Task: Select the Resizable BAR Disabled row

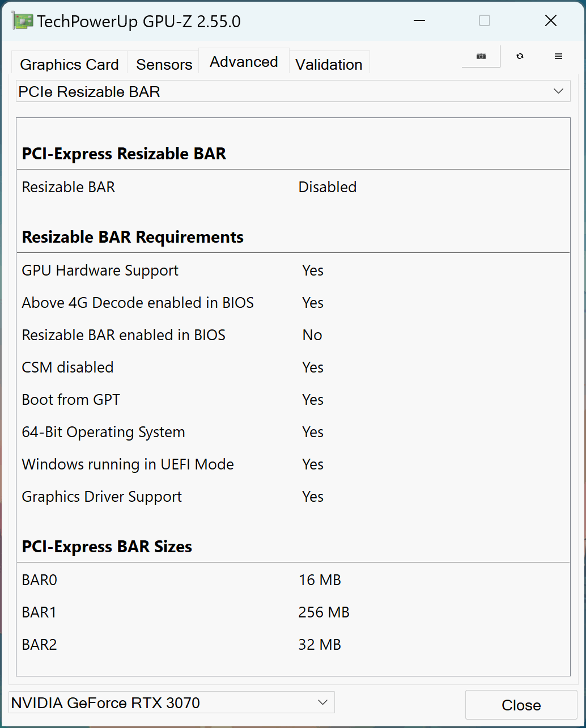Action: coord(189,187)
